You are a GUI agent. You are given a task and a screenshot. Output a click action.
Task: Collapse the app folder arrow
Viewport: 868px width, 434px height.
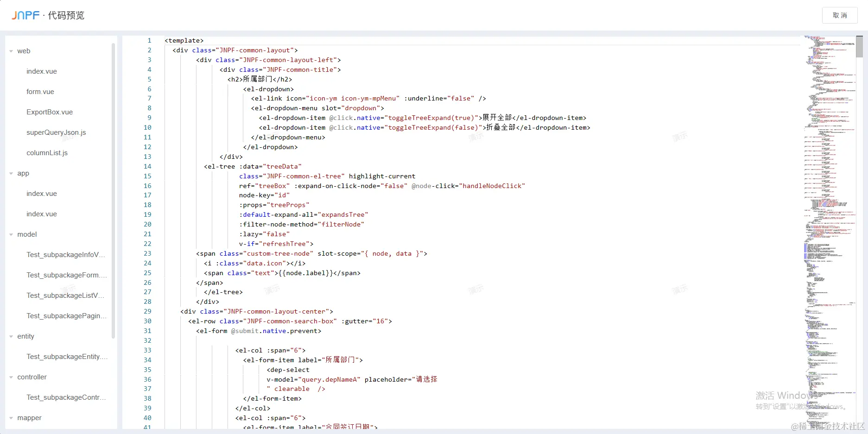11,173
